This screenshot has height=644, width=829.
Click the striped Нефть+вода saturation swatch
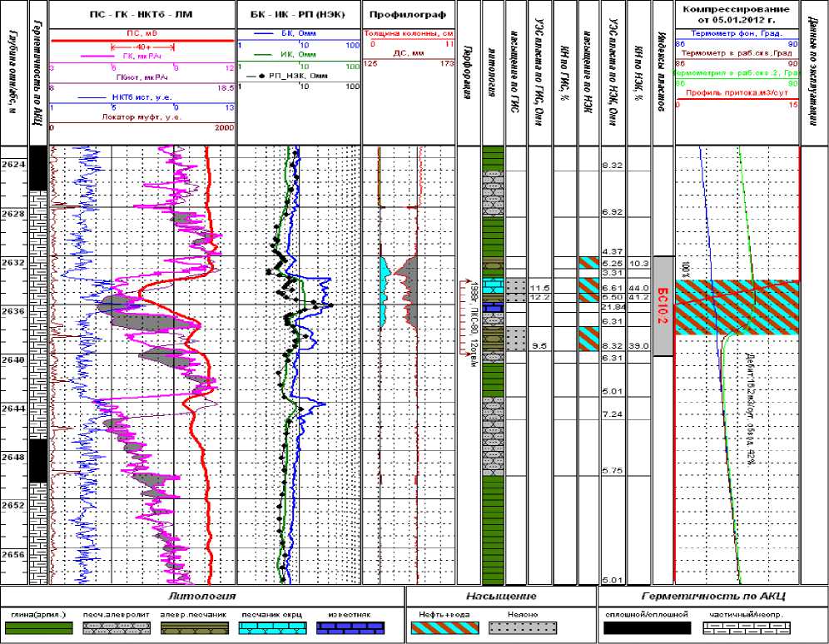point(444,628)
